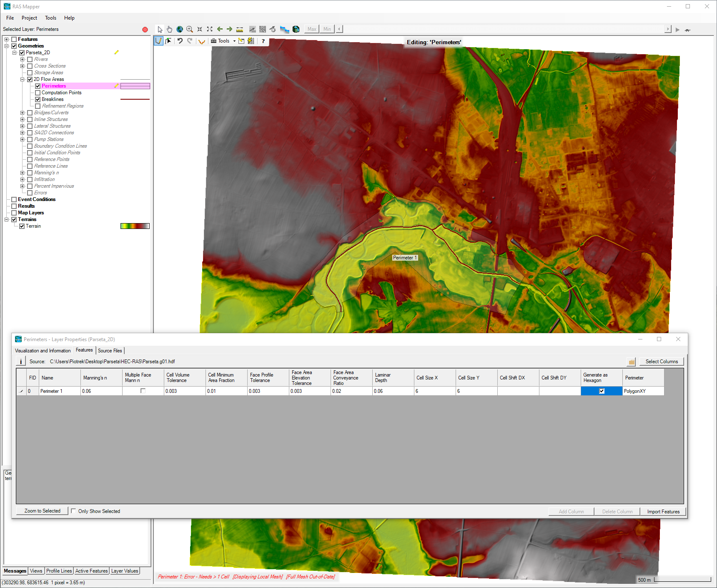This screenshot has width=717, height=588.
Task: Click the measure ruler tool
Action: click(240, 29)
